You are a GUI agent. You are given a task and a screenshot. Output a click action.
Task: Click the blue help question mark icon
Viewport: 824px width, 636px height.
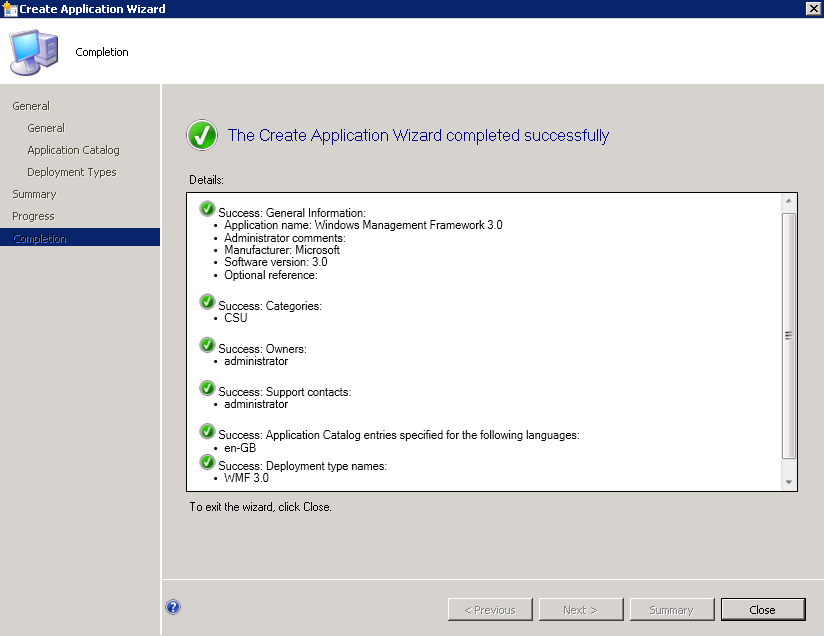click(173, 607)
